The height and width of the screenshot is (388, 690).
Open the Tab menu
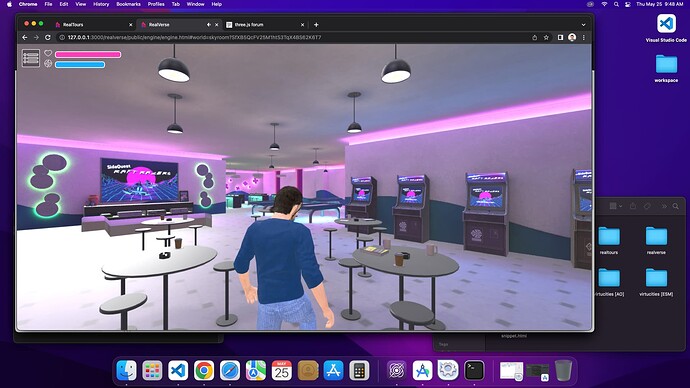click(176, 4)
